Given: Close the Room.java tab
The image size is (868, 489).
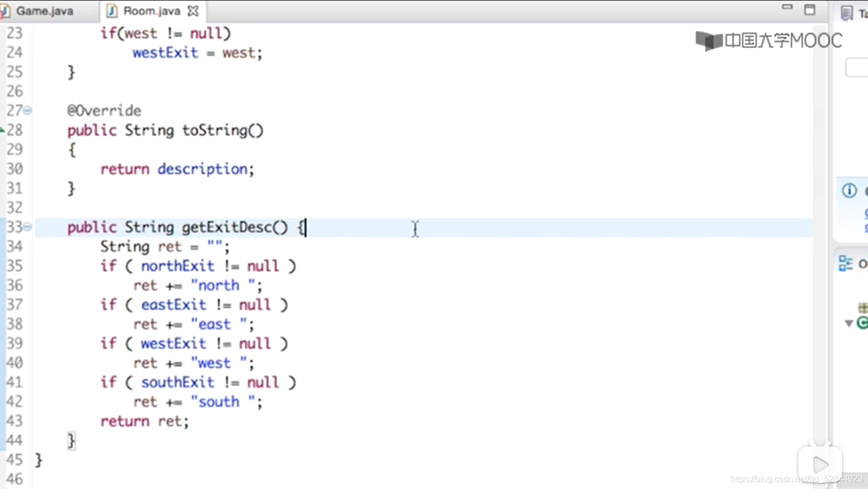Looking at the screenshot, I should click(193, 11).
